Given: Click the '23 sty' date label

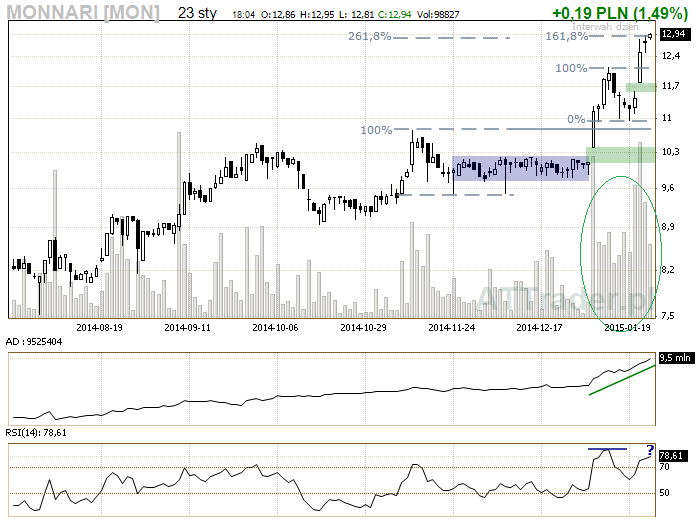Looking at the screenshot, I should point(197,13).
